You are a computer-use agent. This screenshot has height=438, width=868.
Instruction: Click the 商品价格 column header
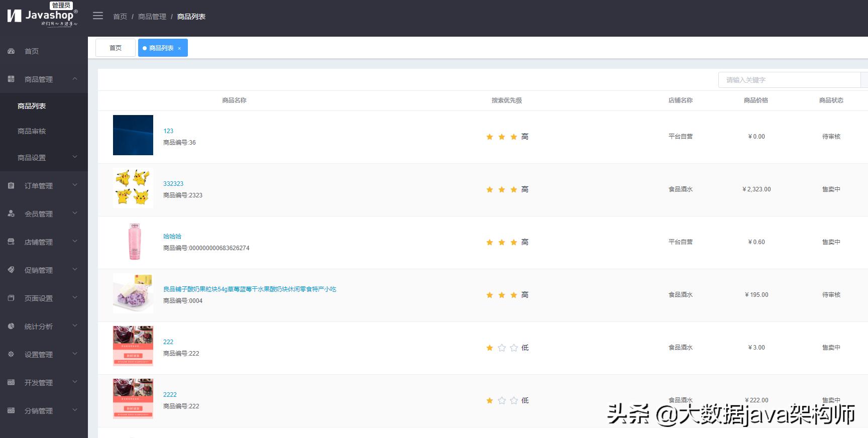(756, 100)
